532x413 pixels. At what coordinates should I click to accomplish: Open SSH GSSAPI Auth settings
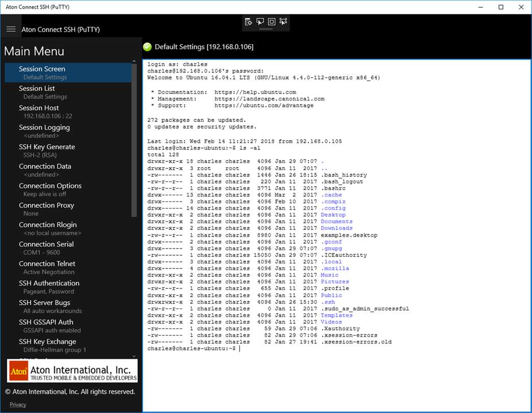(x=68, y=326)
